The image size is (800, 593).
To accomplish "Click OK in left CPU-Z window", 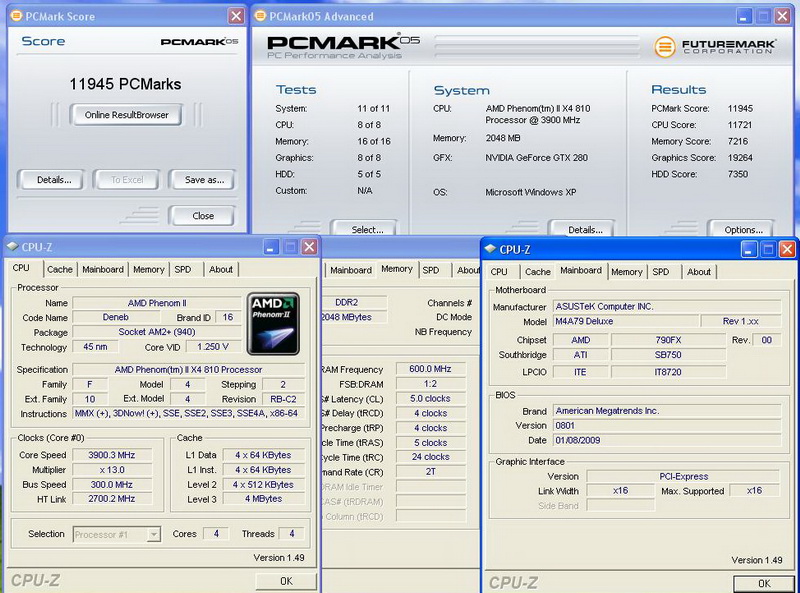I will (x=286, y=581).
